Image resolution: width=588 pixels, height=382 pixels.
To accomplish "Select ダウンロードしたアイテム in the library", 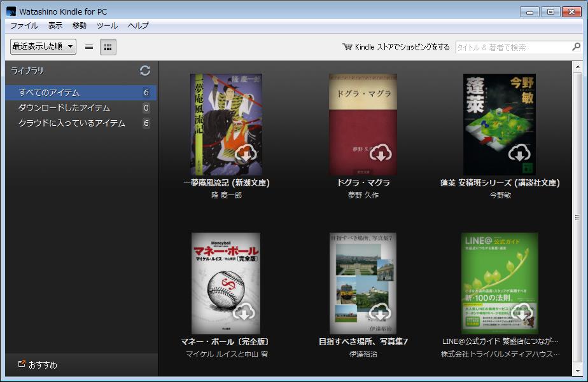I will tap(81, 108).
